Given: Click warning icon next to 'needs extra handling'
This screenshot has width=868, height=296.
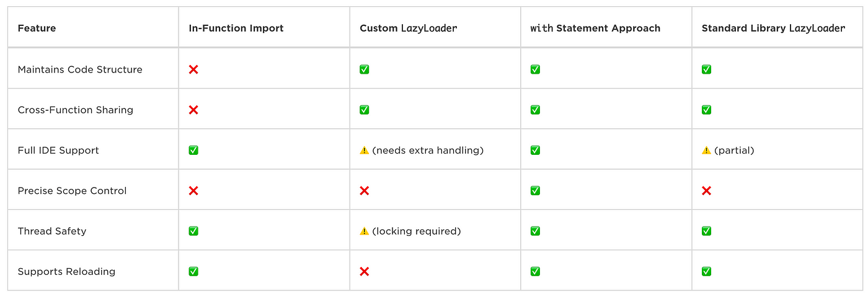Looking at the screenshot, I should (365, 150).
